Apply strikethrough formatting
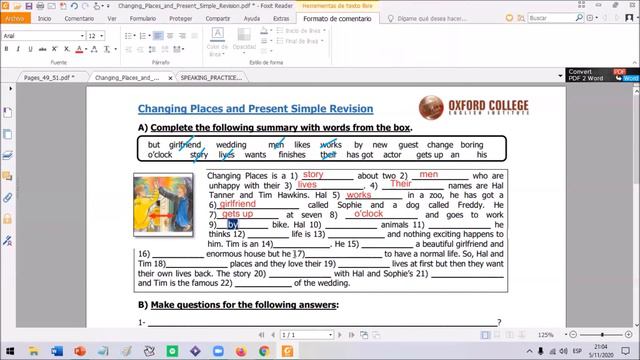The width and height of the screenshot is (640, 360). coord(42,49)
